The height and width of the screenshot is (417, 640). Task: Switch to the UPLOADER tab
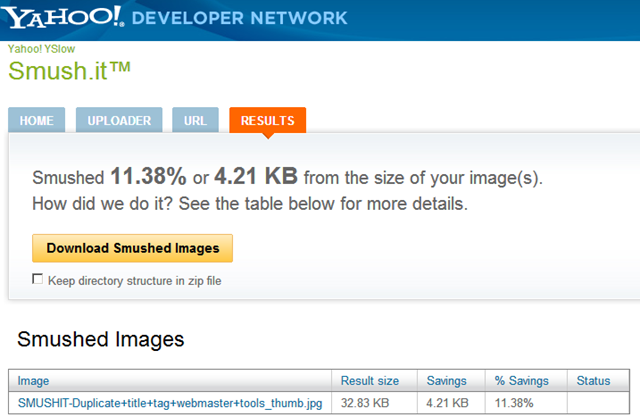pyautogui.click(x=119, y=120)
